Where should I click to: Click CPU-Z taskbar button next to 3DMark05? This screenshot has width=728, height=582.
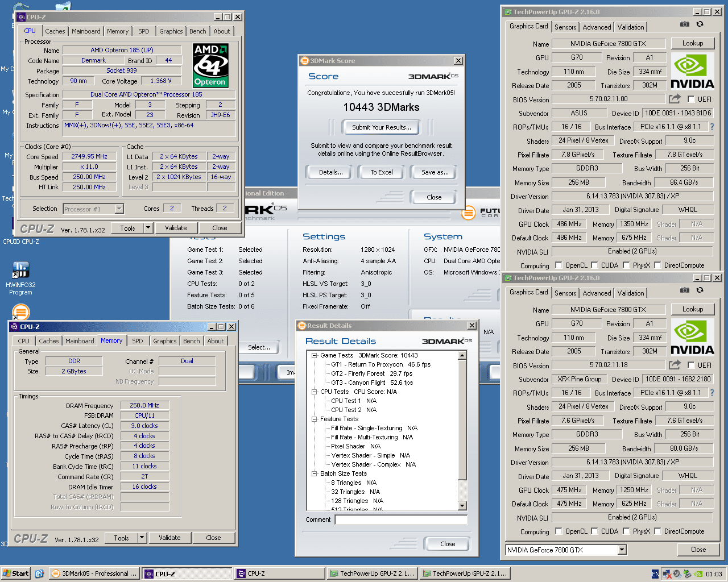(187, 573)
